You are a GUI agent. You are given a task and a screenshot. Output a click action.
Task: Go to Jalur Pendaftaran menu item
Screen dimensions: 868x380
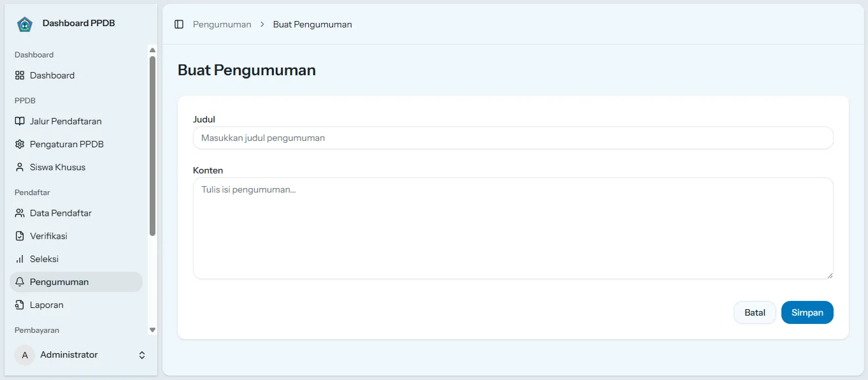point(76,121)
